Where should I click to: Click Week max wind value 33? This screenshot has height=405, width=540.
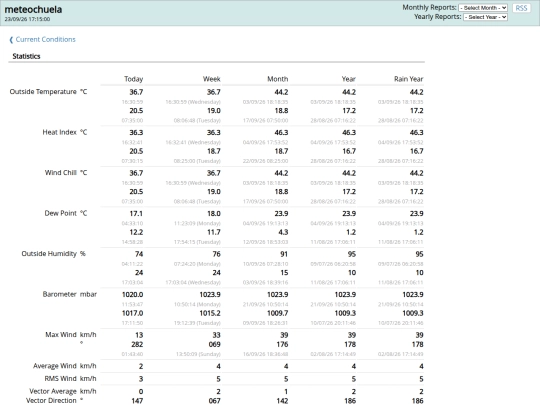tap(216, 335)
